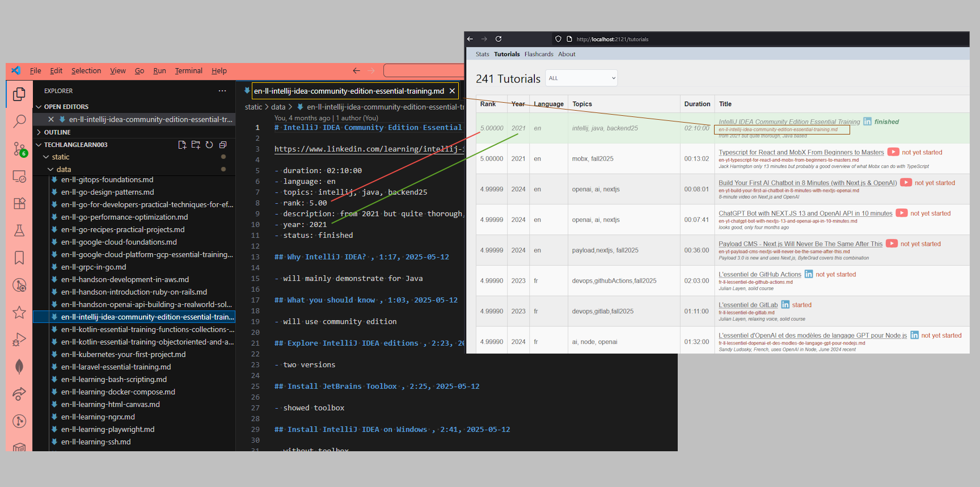Viewport: 980px width, 487px height.
Task: Switch to the Flashcards page tab
Action: pyautogui.click(x=539, y=54)
